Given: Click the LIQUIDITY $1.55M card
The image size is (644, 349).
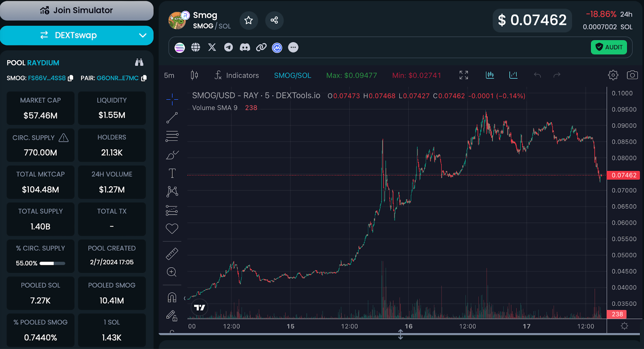Looking at the screenshot, I should [x=112, y=108].
